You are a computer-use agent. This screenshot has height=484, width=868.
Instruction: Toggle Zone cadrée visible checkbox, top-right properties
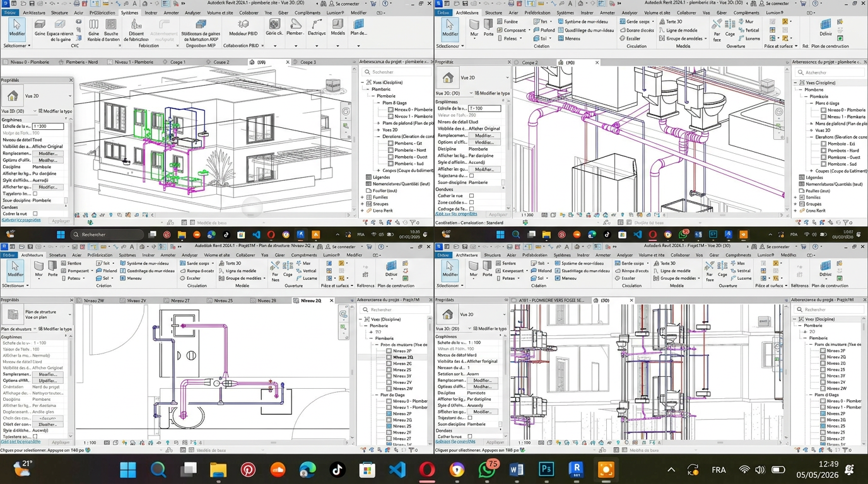(x=471, y=202)
